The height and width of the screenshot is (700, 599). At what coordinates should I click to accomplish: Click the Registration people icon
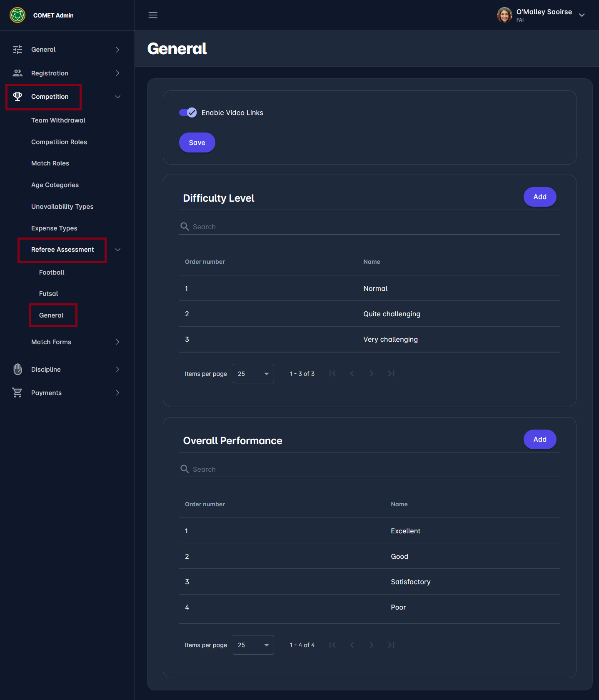coord(17,73)
